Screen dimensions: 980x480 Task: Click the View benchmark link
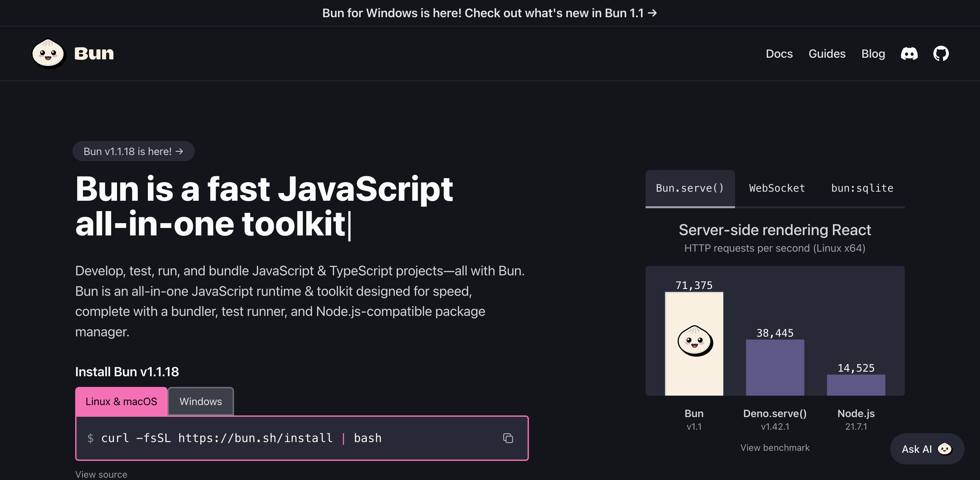tap(775, 448)
